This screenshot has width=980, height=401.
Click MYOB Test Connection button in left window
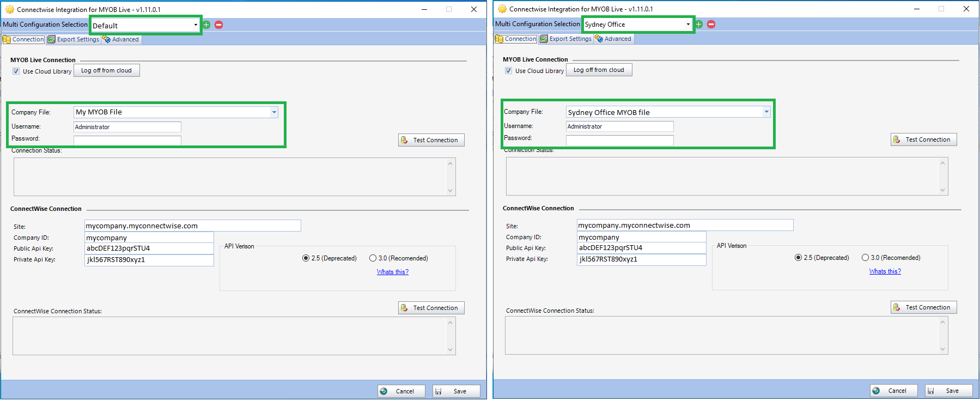[431, 140]
